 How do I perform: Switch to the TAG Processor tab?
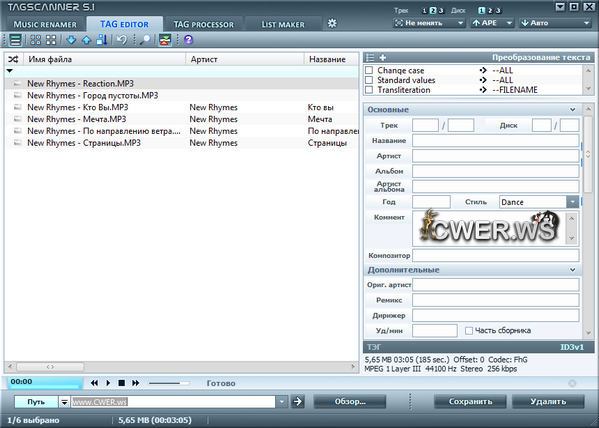click(x=204, y=24)
